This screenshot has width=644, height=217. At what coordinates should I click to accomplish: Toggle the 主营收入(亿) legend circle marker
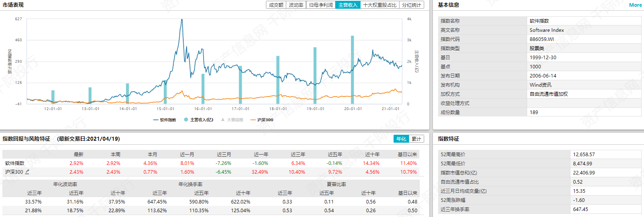pyautogui.click(x=186, y=120)
